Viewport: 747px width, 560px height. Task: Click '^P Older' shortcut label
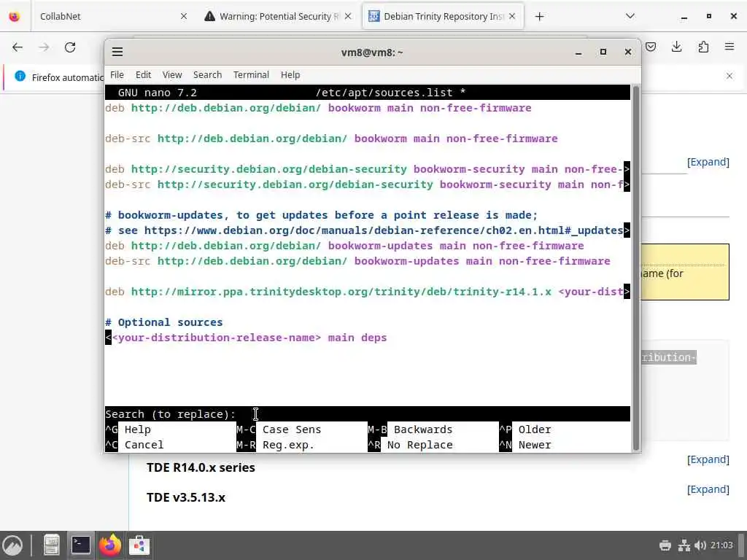(525, 429)
